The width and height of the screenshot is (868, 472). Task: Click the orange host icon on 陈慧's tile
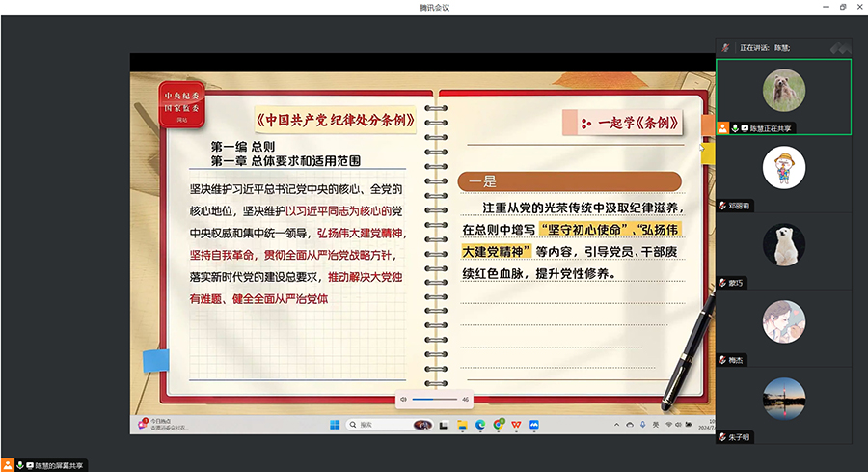pyautogui.click(x=722, y=127)
